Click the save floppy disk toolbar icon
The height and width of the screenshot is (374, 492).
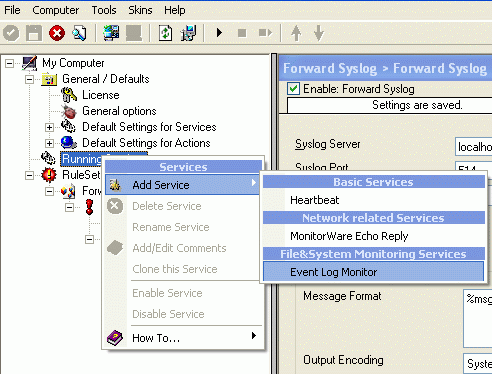pos(34,33)
